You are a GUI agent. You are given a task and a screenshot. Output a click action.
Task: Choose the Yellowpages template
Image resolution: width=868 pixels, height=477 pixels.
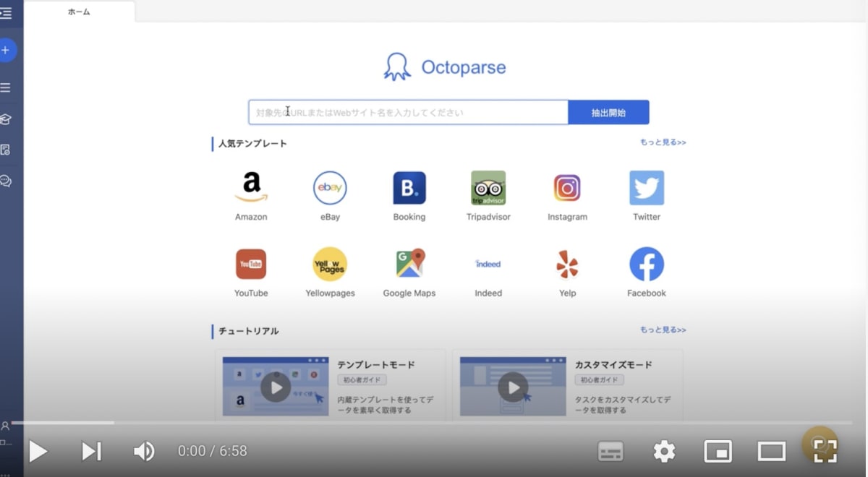[x=330, y=264]
